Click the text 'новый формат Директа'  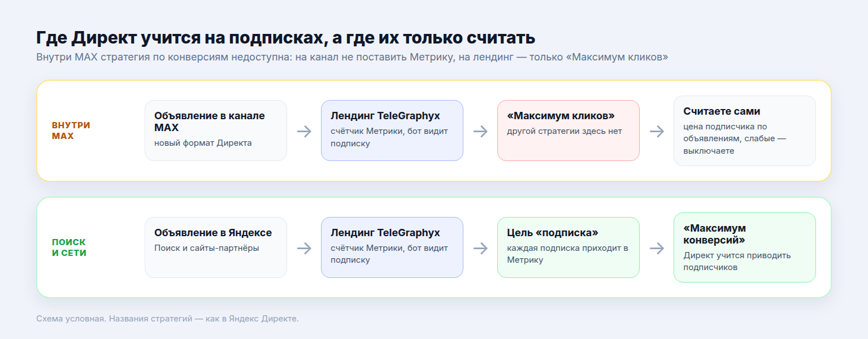pyautogui.click(x=203, y=143)
